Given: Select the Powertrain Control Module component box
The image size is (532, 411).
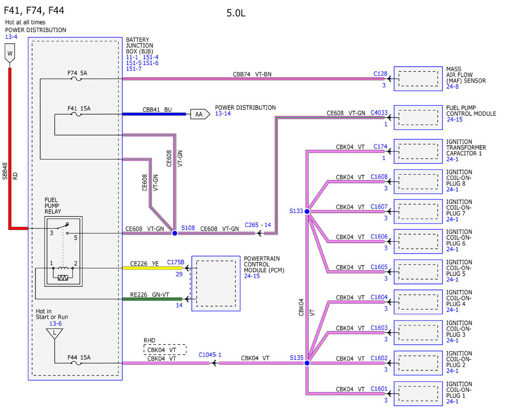Looking at the screenshot, I should click(x=216, y=283).
